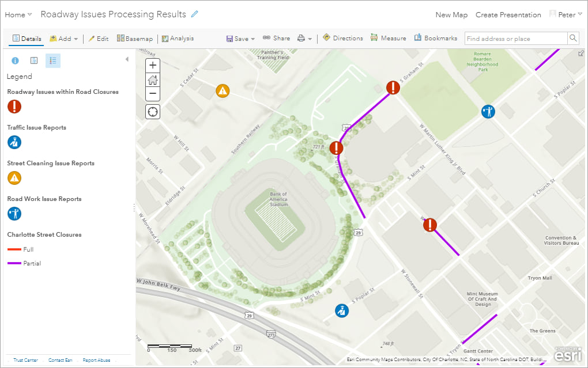Image resolution: width=588 pixels, height=368 pixels.
Task: Switch to the Legend view button
Action: point(53,60)
